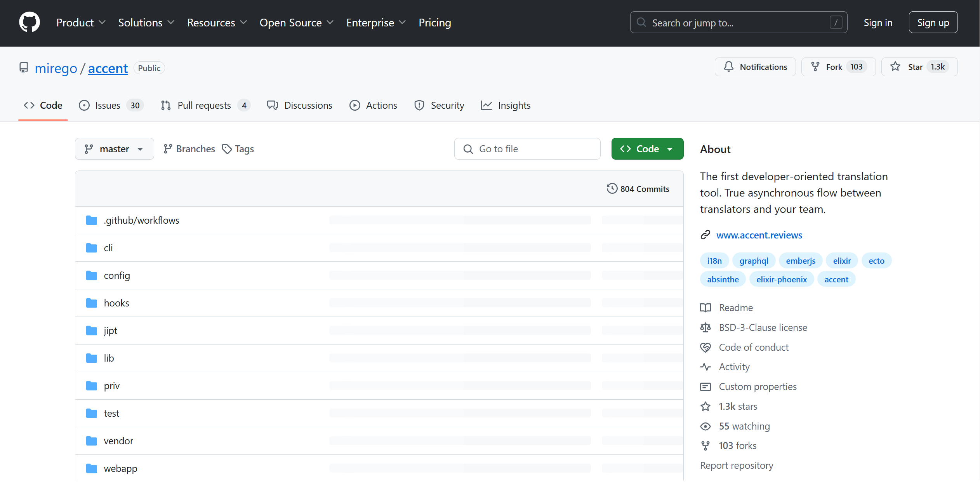Open commit history via clock icon
This screenshot has width=980, height=482.
click(612, 189)
